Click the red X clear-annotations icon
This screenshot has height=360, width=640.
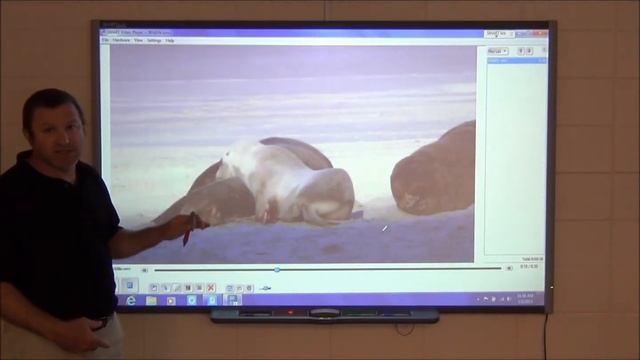pos(211,288)
